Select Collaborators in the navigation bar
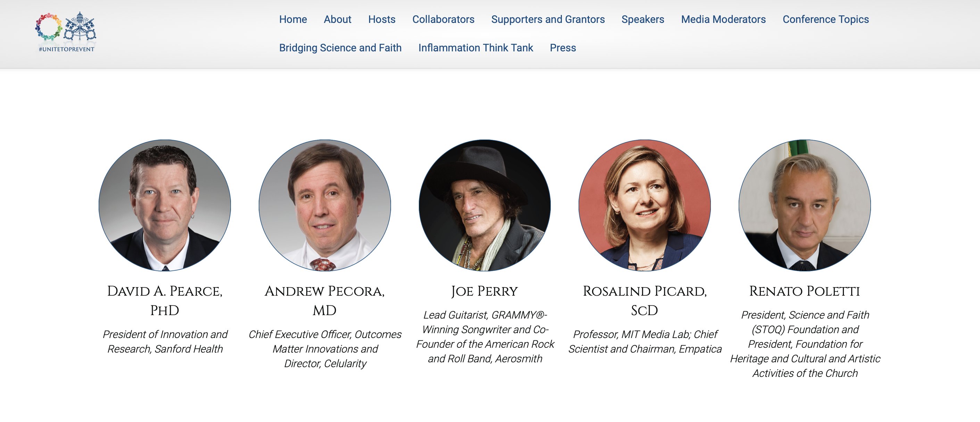Screen dimensions: 980x422 click(443, 19)
